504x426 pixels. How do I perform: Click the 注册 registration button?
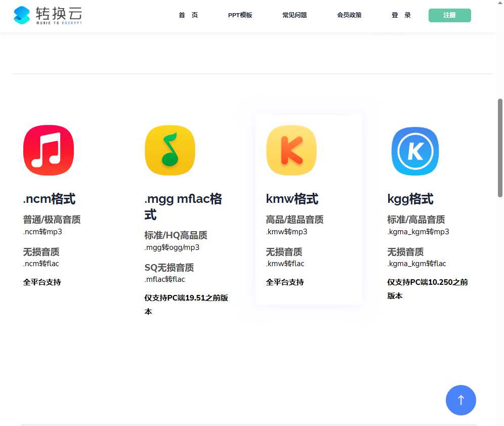(449, 15)
